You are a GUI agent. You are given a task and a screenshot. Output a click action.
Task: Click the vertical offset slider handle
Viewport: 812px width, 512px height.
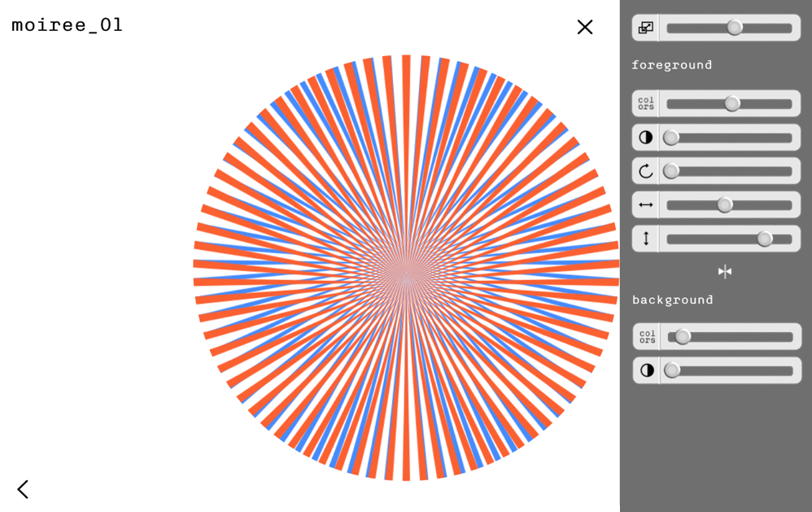click(765, 238)
